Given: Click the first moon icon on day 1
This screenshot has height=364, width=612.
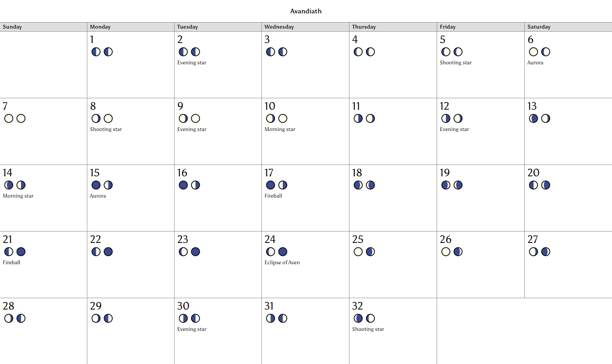Looking at the screenshot, I should 96,52.
